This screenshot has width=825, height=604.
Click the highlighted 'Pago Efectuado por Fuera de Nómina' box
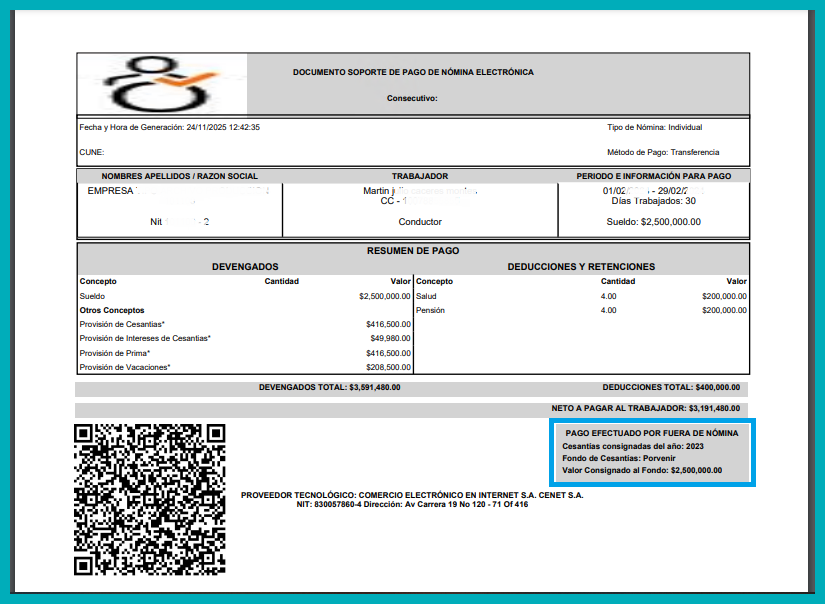pos(651,452)
